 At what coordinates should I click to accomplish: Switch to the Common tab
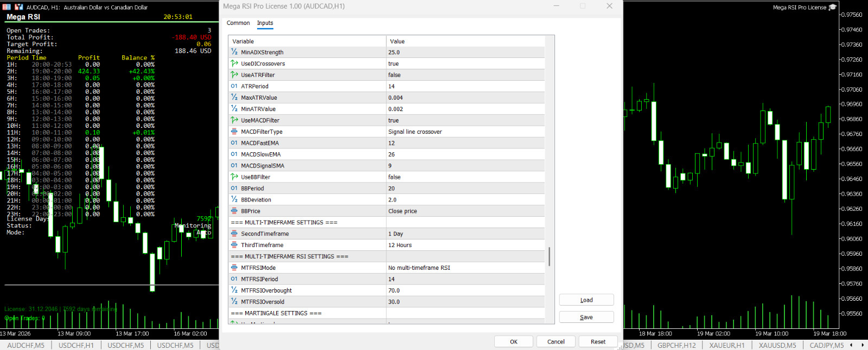pyautogui.click(x=238, y=23)
